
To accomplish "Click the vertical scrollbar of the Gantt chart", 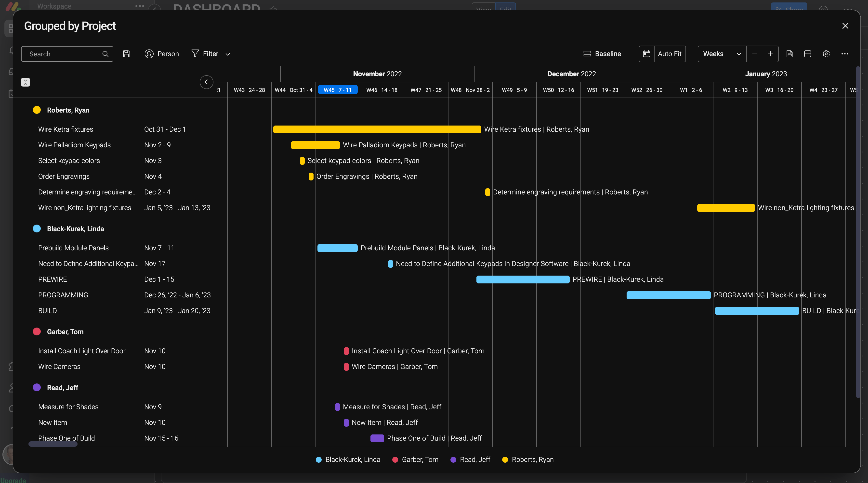I will click(x=858, y=232).
